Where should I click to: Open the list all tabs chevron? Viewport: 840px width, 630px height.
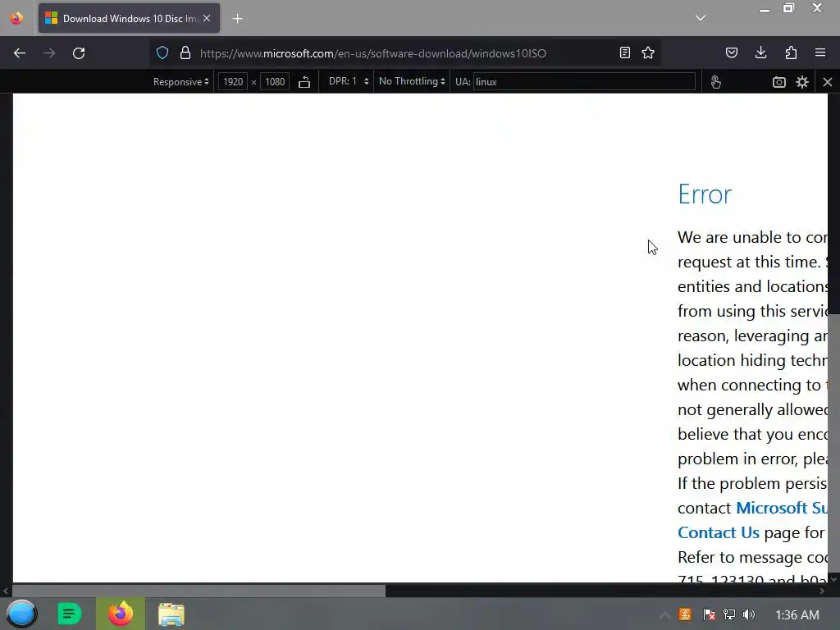coord(701,18)
